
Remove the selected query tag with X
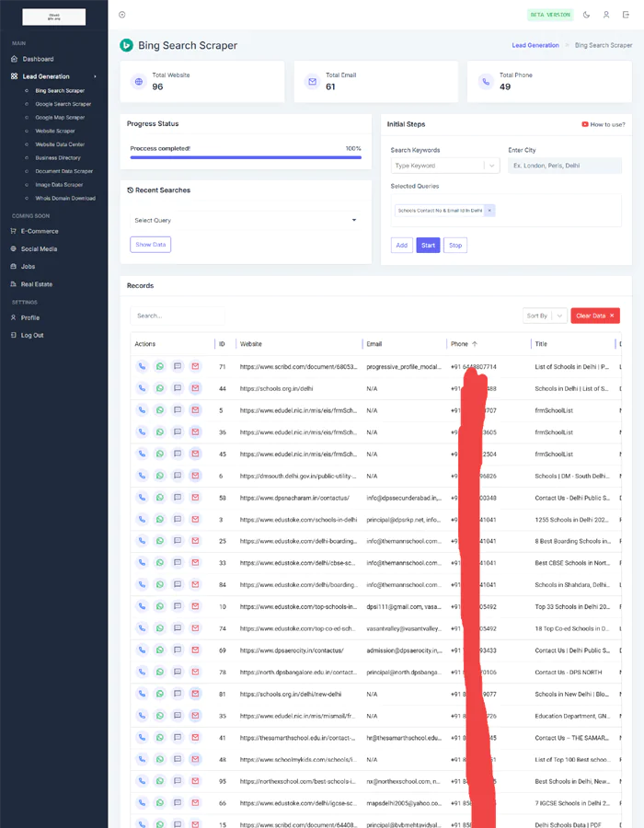489,211
